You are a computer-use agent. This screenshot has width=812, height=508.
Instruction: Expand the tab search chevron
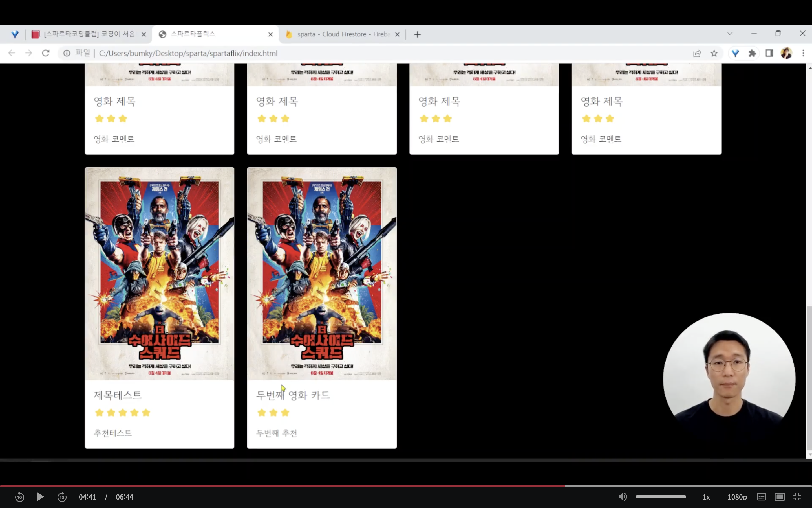[730, 34]
